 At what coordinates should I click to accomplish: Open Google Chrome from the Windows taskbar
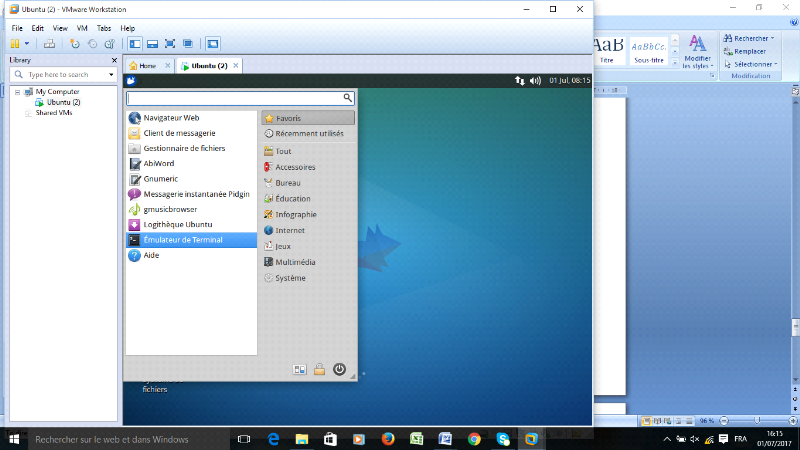(474, 438)
